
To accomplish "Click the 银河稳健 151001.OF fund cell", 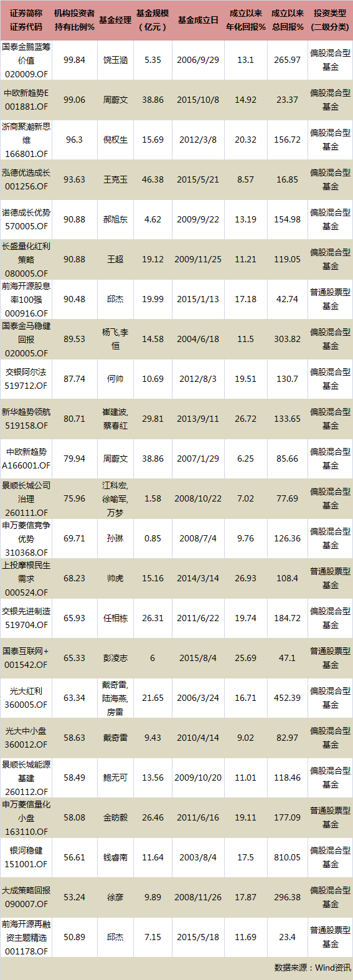I will coord(26,857).
